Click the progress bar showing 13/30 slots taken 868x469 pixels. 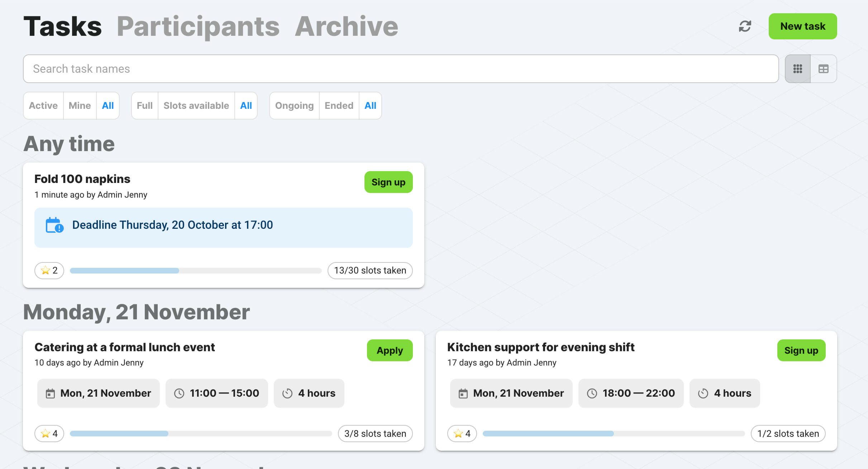(196, 271)
